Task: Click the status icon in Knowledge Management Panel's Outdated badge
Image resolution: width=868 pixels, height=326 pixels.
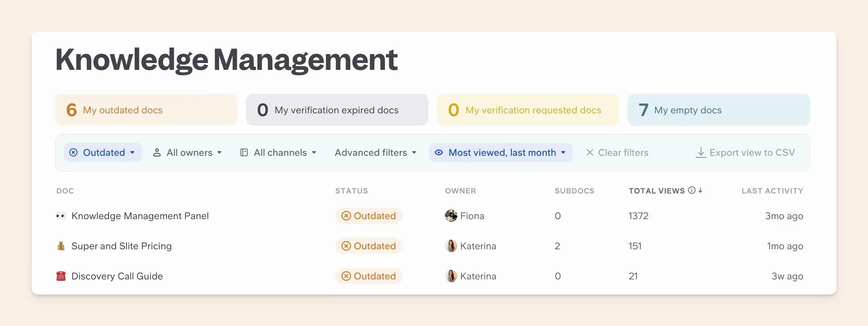Action: 346,216
